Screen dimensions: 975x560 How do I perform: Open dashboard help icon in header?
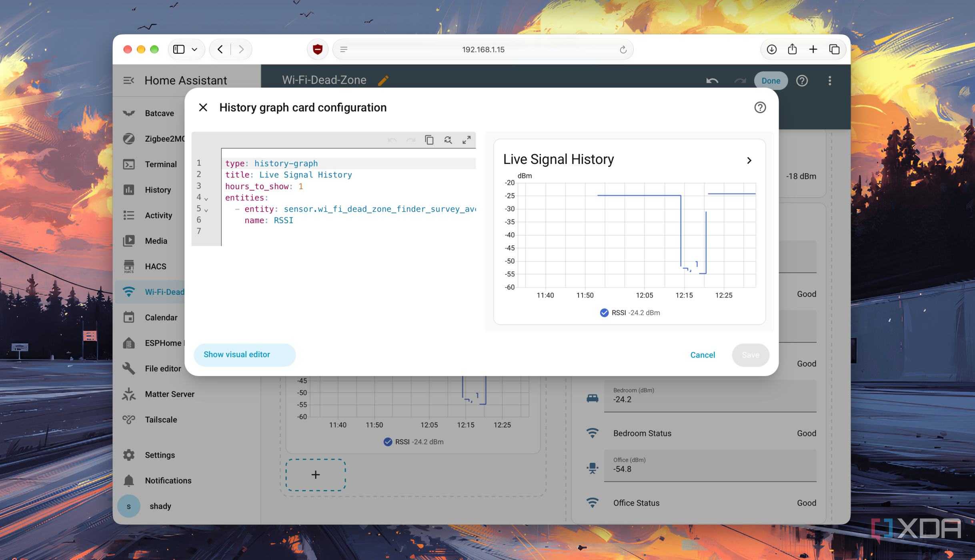pos(802,80)
